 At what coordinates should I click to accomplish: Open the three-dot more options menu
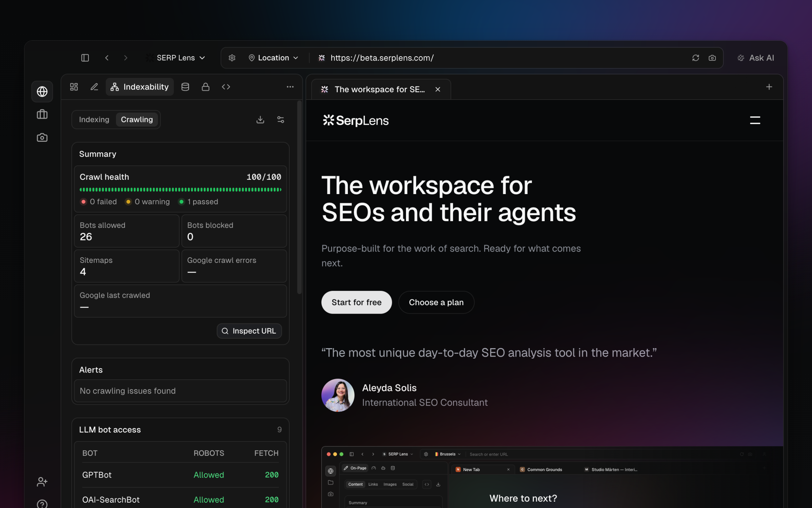point(290,87)
